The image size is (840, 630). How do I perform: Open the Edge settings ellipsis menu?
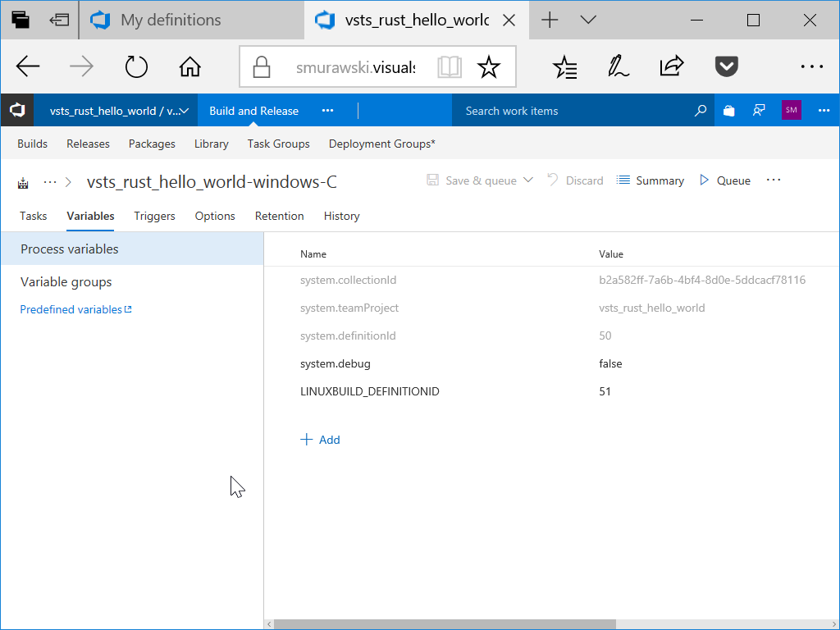tap(811, 66)
